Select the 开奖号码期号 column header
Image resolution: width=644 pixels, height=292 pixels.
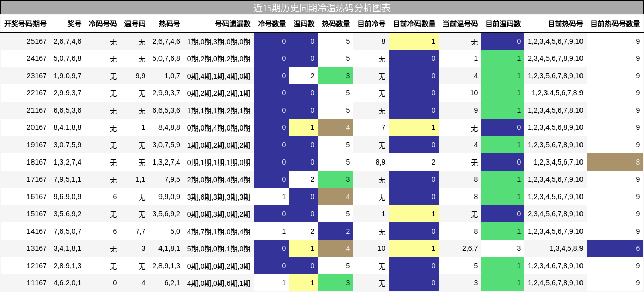[25, 24]
